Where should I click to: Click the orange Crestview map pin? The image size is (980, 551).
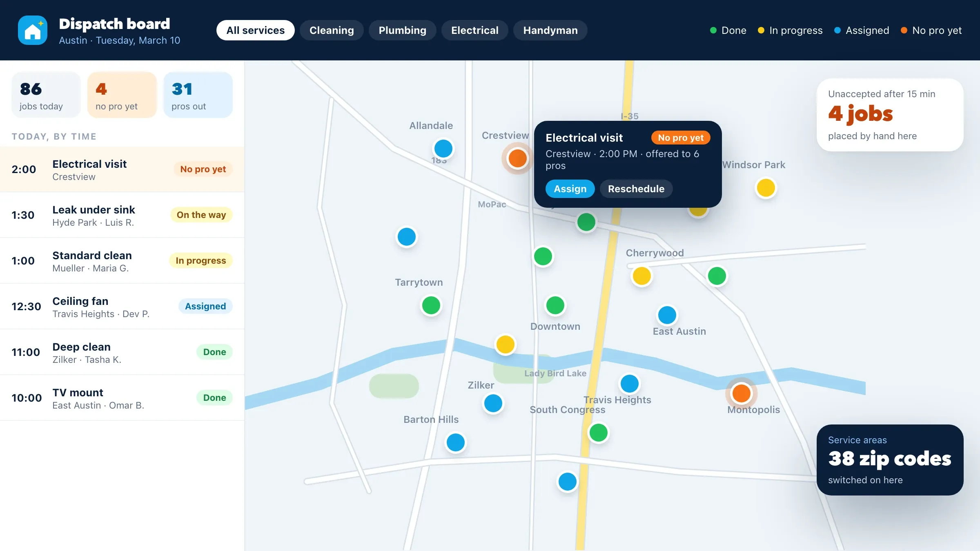(x=518, y=158)
